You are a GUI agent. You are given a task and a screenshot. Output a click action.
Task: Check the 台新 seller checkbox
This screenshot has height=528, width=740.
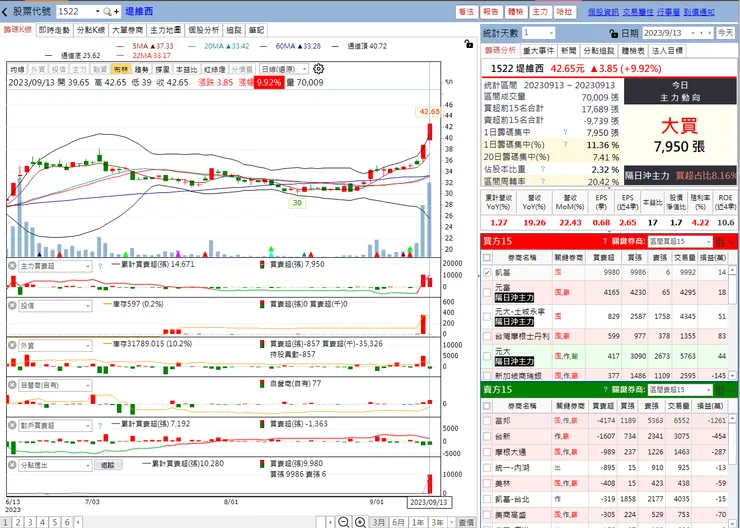click(x=487, y=436)
